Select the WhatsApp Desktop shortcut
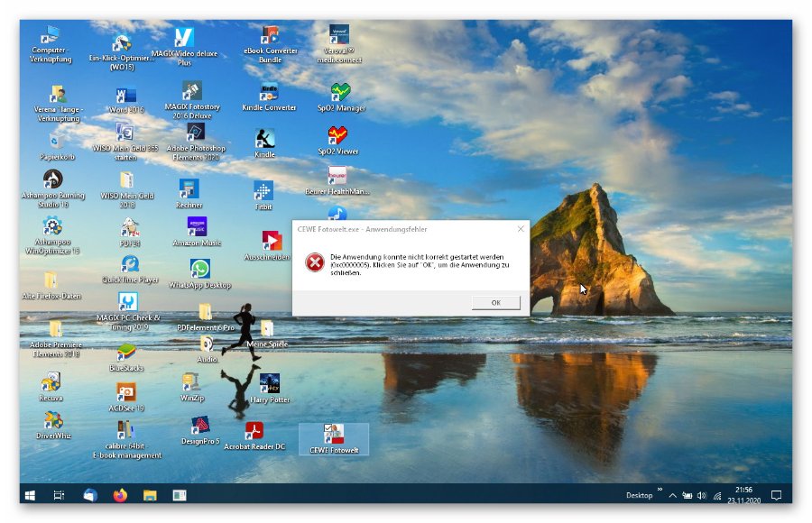Screen dimensions: 812x523 tap(200, 269)
